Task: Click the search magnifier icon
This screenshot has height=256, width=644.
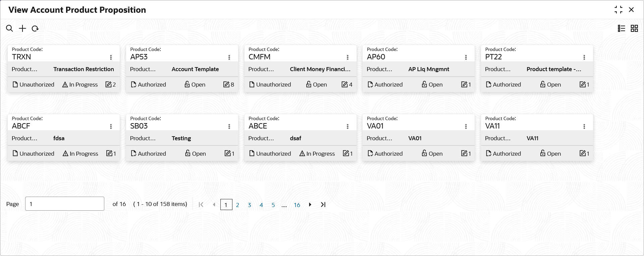Action: 9,29
